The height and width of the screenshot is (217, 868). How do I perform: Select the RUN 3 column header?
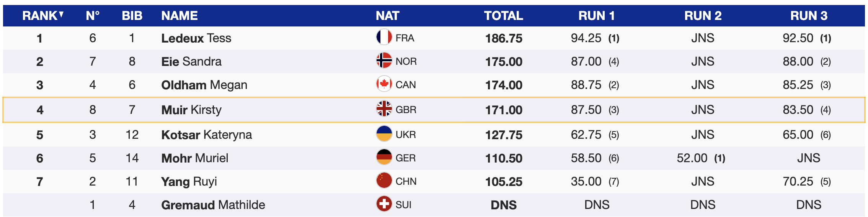pyautogui.click(x=809, y=16)
